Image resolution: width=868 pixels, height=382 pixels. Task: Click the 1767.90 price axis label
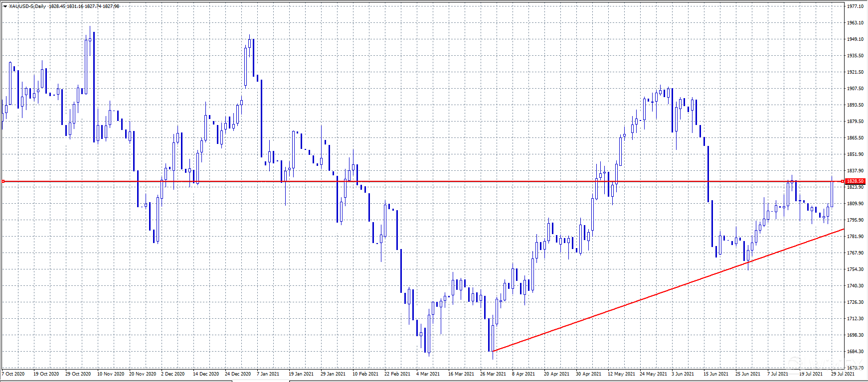coord(856,253)
